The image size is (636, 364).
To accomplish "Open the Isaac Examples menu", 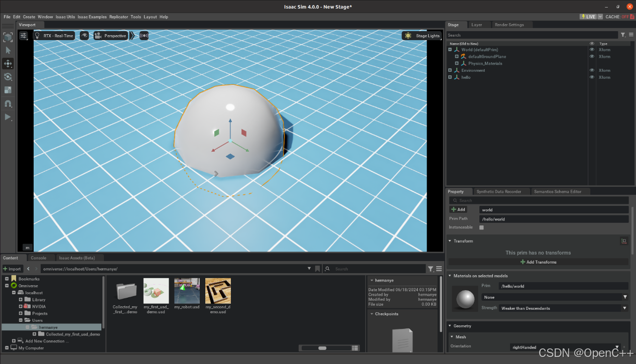I will pyautogui.click(x=92, y=17).
